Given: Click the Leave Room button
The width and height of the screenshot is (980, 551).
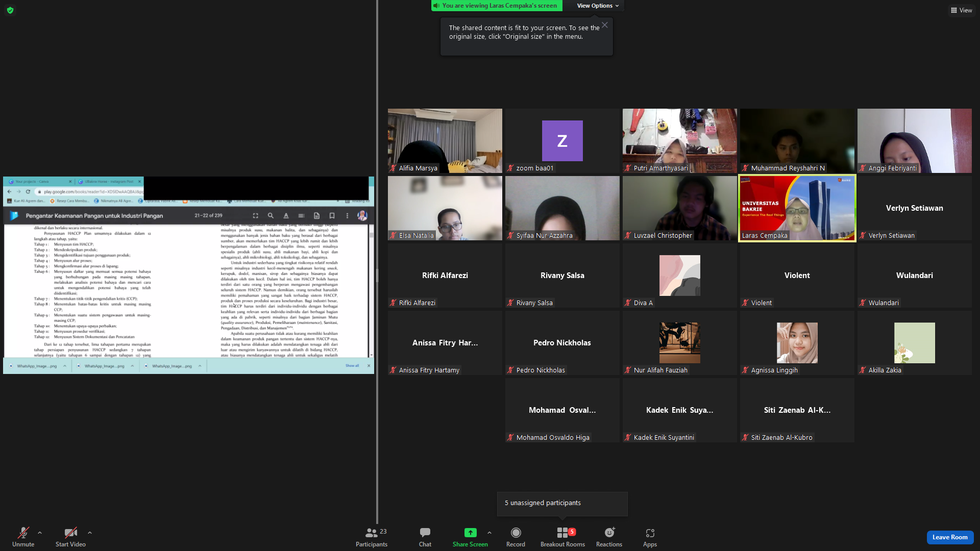Looking at the screenshot, I should click(950, 537).
